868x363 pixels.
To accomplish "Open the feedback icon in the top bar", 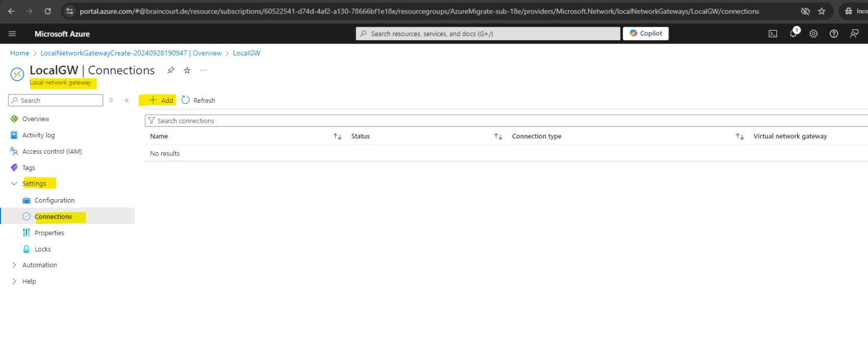I will click(x=854, y=34).
